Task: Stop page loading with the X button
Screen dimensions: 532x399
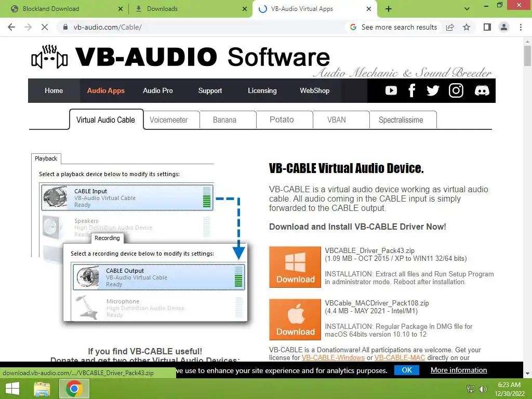Action: click(x=45, y=27)
